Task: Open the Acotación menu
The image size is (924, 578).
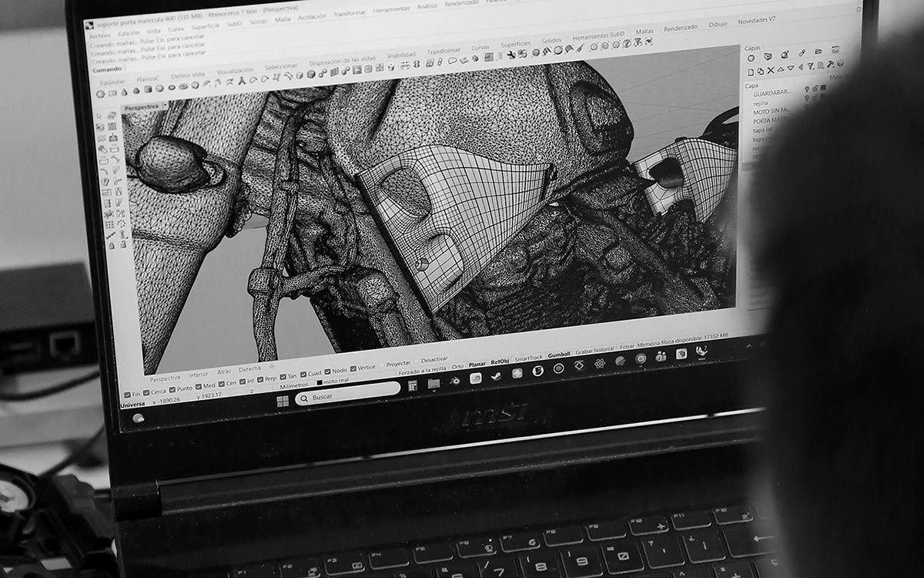Action: (x=312, y=17)
